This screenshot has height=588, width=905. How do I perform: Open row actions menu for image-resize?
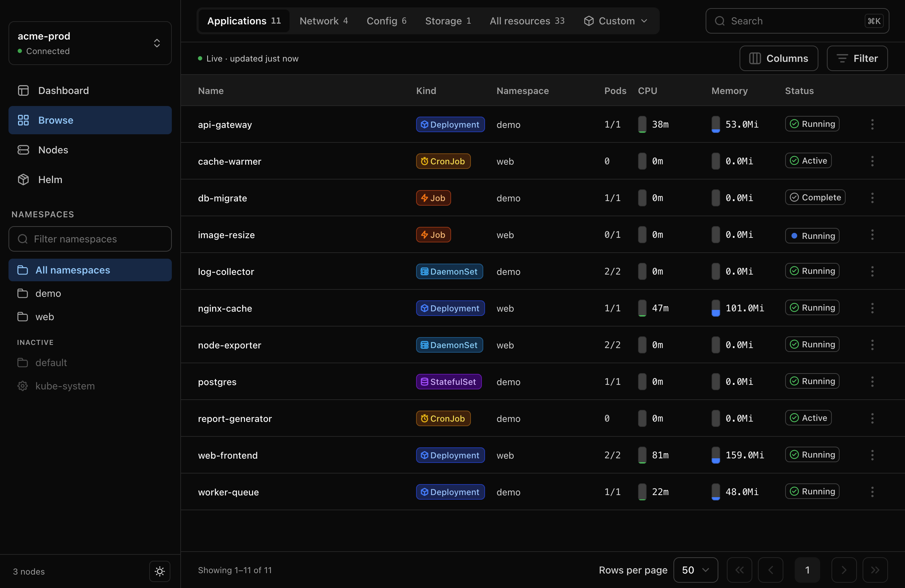coord(872,235)
